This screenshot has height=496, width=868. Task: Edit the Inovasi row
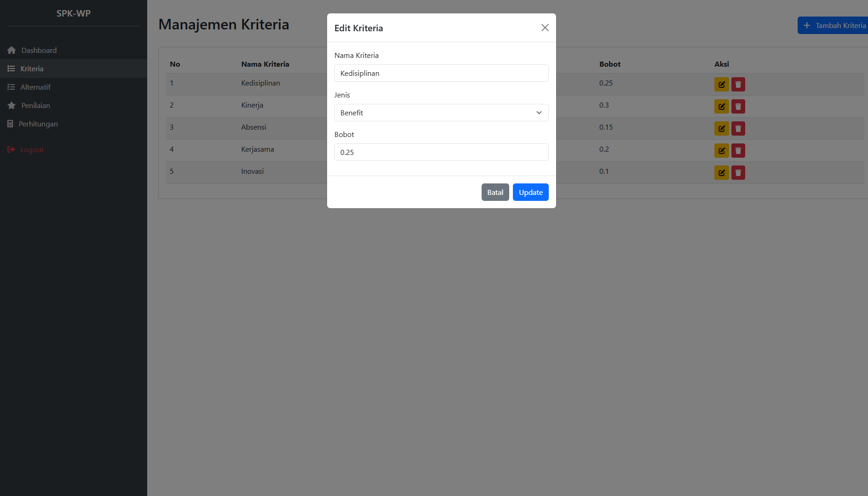coord(721,173)
